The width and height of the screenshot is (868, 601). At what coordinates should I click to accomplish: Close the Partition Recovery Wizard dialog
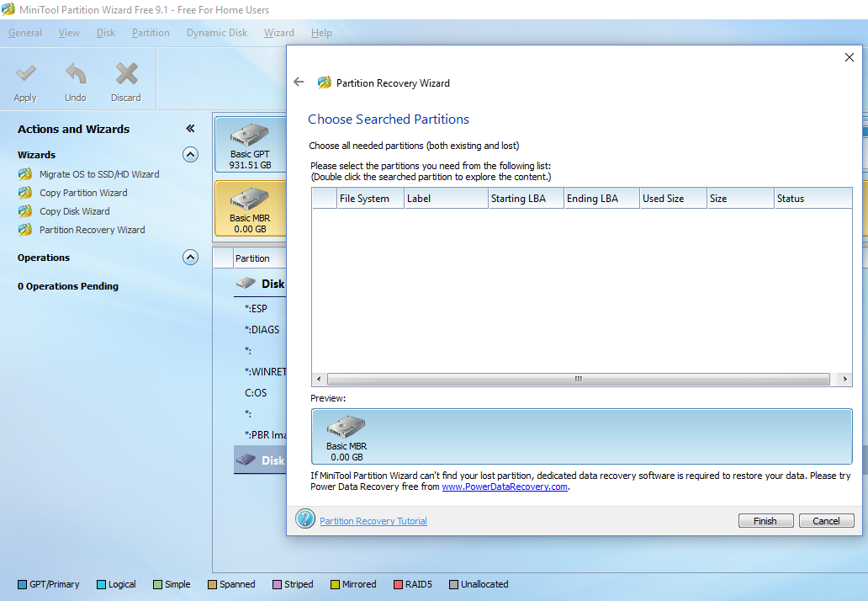point(849,57)
